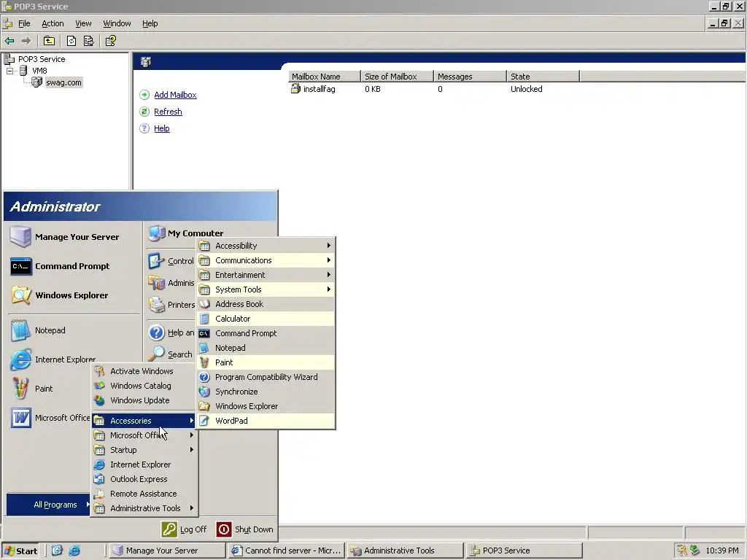Click the Help link in task pane
Screen dimensions: 747x560
click(x=162, y=128)
